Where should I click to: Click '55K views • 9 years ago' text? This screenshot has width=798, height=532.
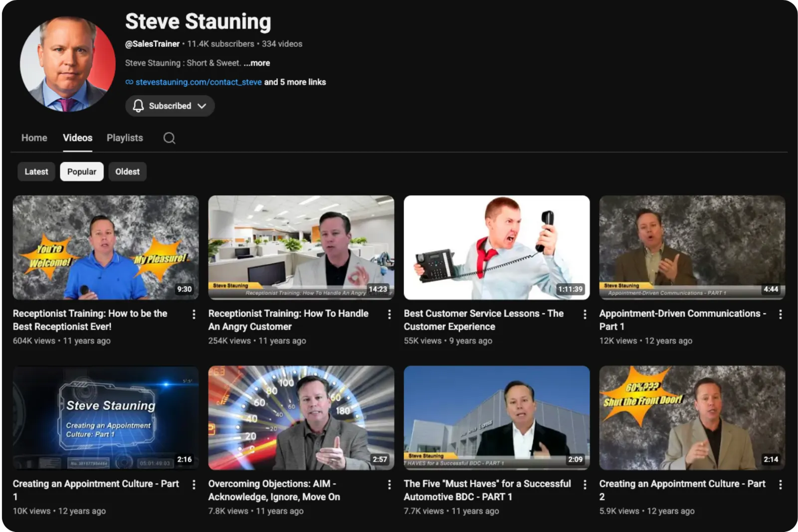pyautogui.click(x=448, y=341)
